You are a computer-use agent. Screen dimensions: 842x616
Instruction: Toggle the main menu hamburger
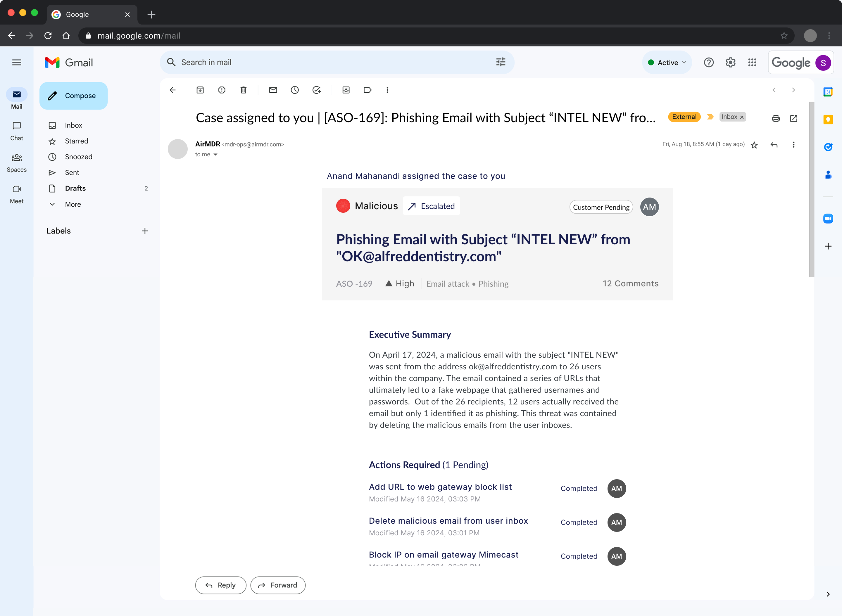(17, 62)
